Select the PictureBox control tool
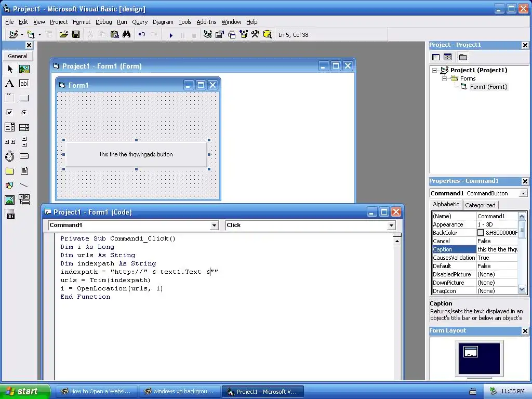Screen dimensions: 532x399 point(24,69)
